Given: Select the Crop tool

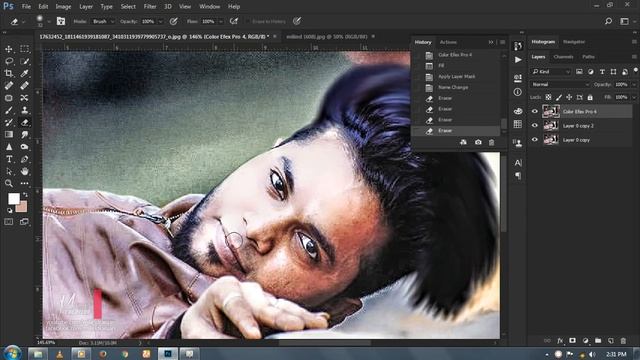Looking at the screenshot, I should 9,73.
